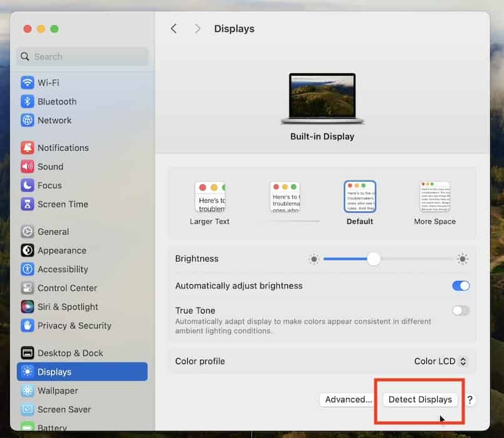Select the Focus moon icon
The width and height of the screenshot is (504, 438).
pyautogui.click(x=27, y=185)
